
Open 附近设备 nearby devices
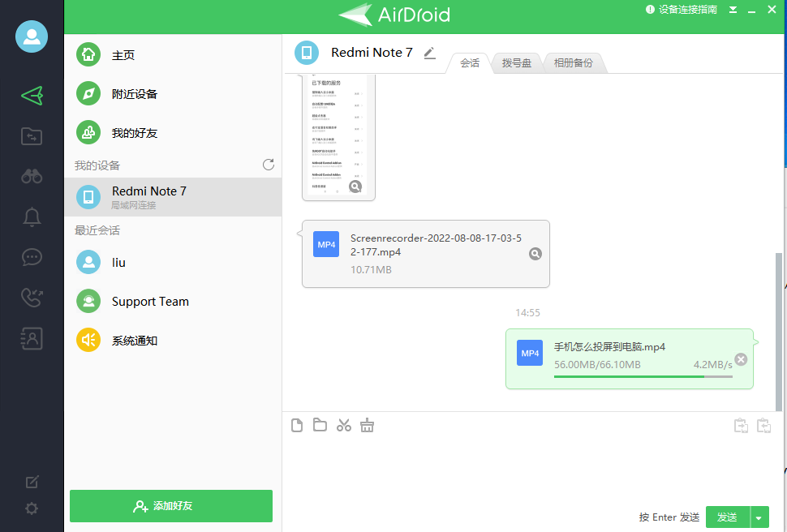point(173,94)
